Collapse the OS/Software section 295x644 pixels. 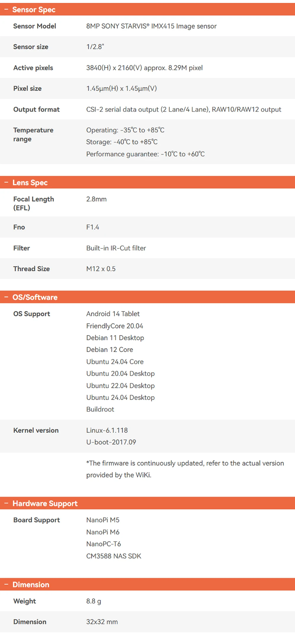click(x=147, y=297)
